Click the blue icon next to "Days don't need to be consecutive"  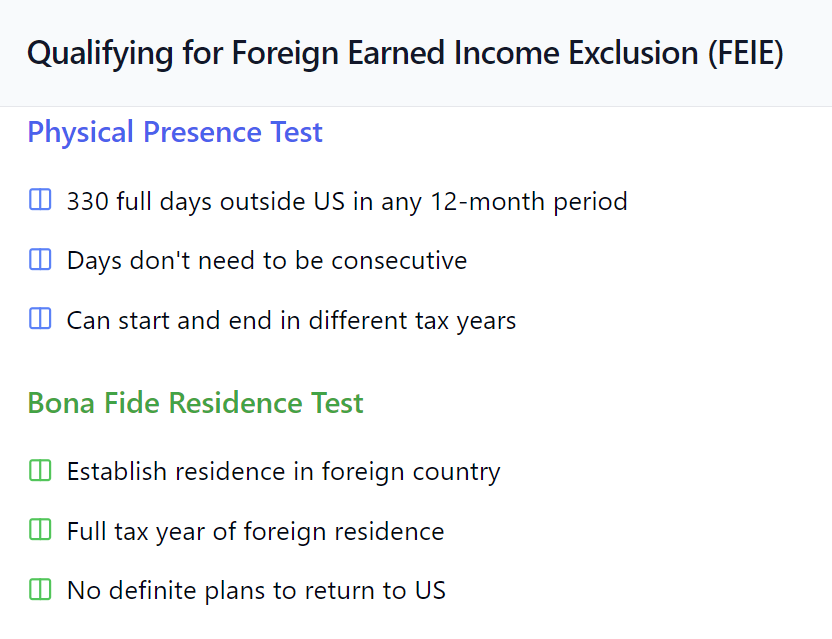(x=40, y=261)
